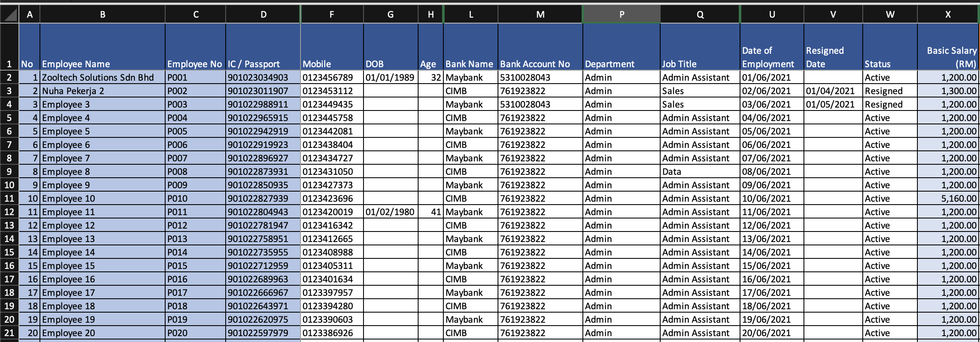Click the 'Status' header cell

(x=890, y=47)
